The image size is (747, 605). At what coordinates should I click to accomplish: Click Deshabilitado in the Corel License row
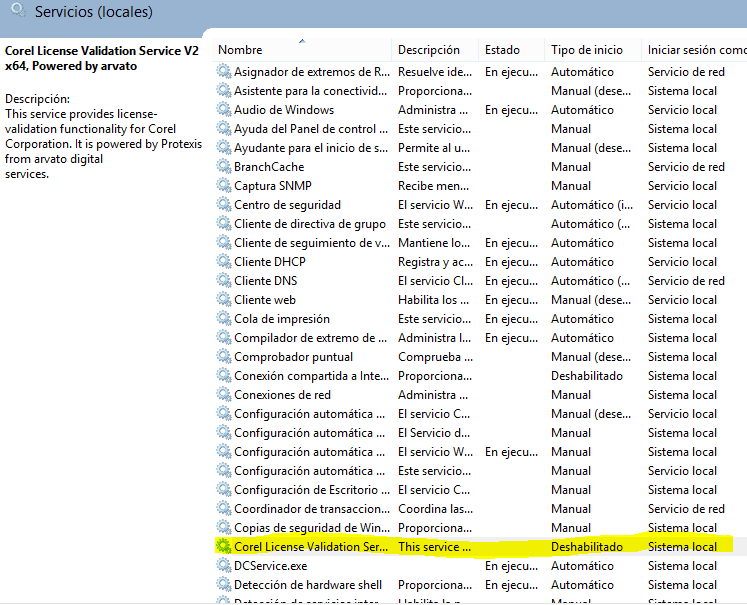[587, 547]
